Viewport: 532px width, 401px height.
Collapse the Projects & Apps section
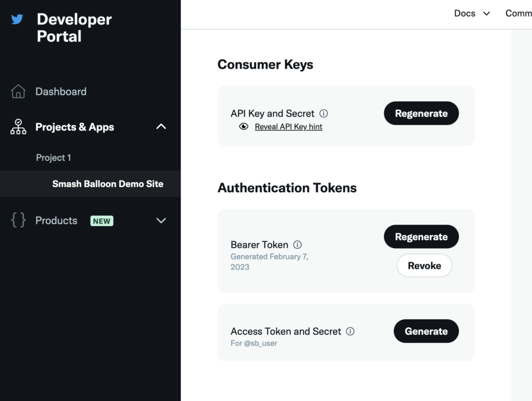[161, 126]
